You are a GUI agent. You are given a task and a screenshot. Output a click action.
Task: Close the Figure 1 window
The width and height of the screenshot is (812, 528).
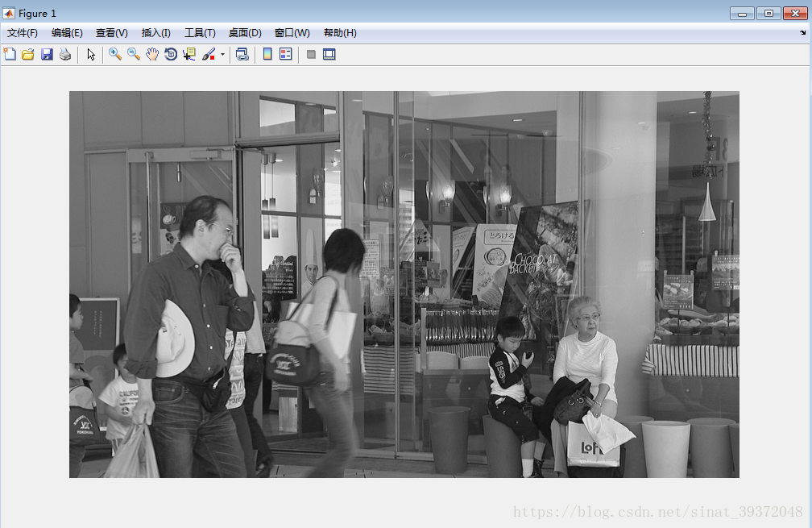[x=795, y=14]
